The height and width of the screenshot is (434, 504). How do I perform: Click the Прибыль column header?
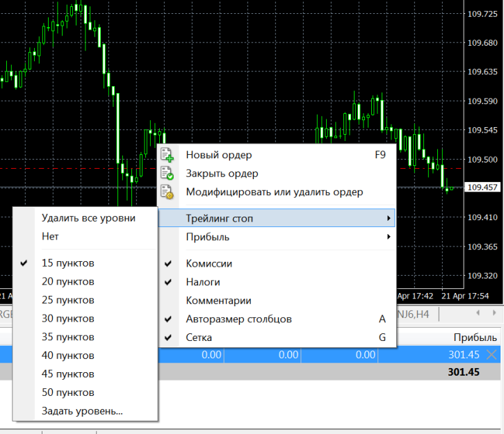[x=475, y=337]
